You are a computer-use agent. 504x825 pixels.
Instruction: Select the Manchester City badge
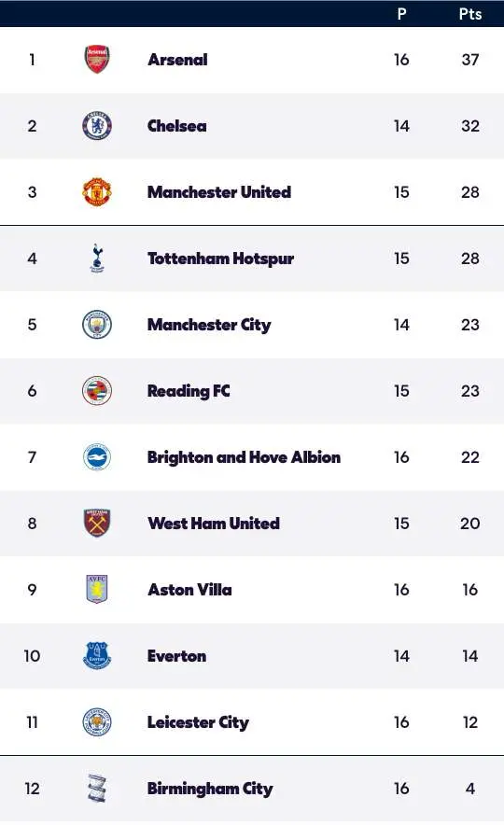point(97,324)
